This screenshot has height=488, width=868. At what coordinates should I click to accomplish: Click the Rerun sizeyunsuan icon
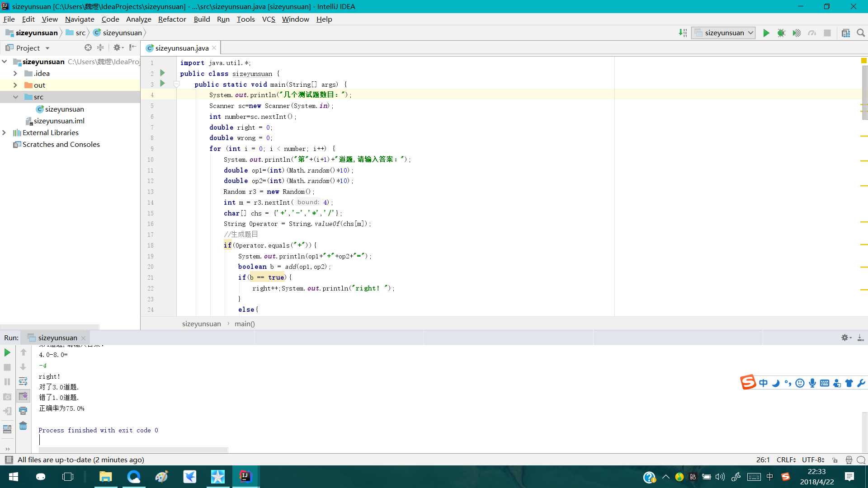coord(7,352)
